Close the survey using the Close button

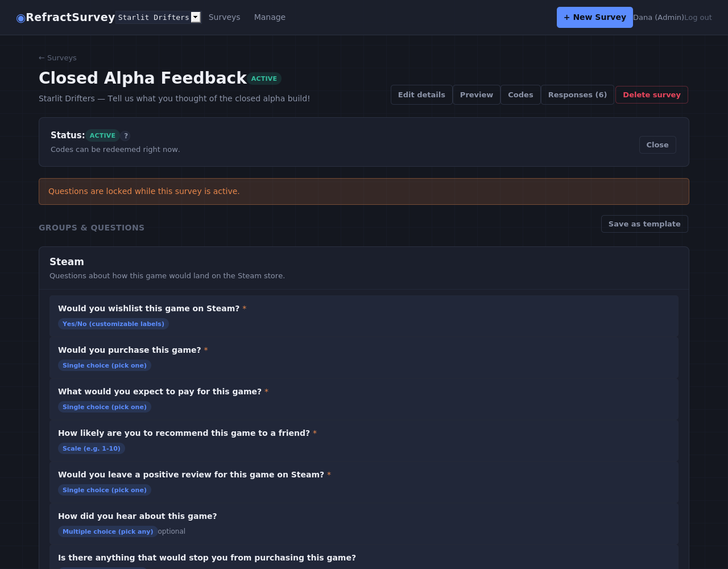(657, 145)
